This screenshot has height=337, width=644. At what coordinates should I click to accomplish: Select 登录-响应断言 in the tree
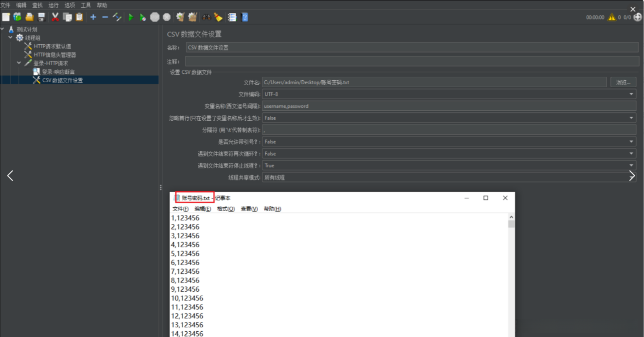coord(58,72)
